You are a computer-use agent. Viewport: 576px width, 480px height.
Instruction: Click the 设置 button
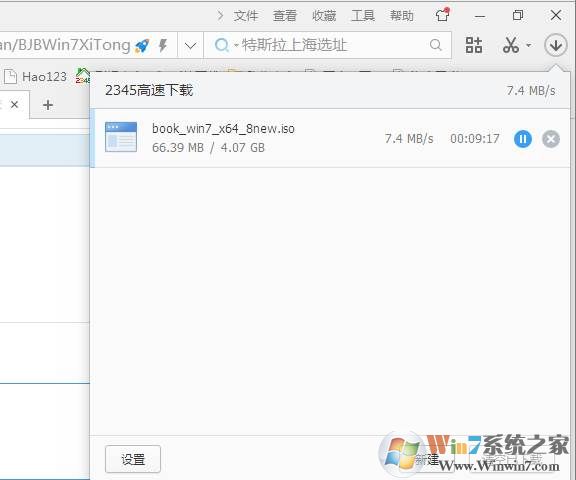coord(133,459)
